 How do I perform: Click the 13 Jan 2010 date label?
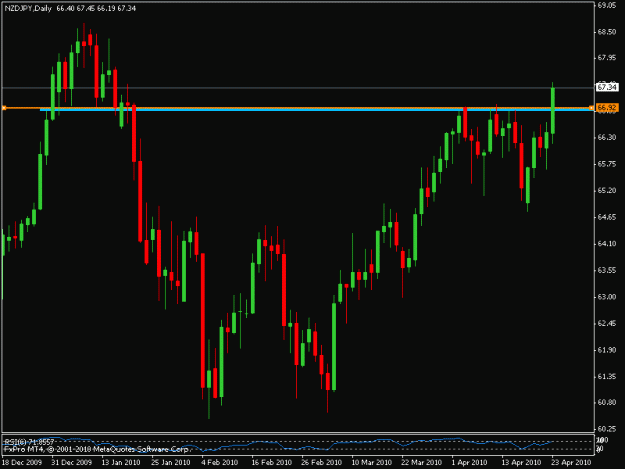click(x=121, y=462)
